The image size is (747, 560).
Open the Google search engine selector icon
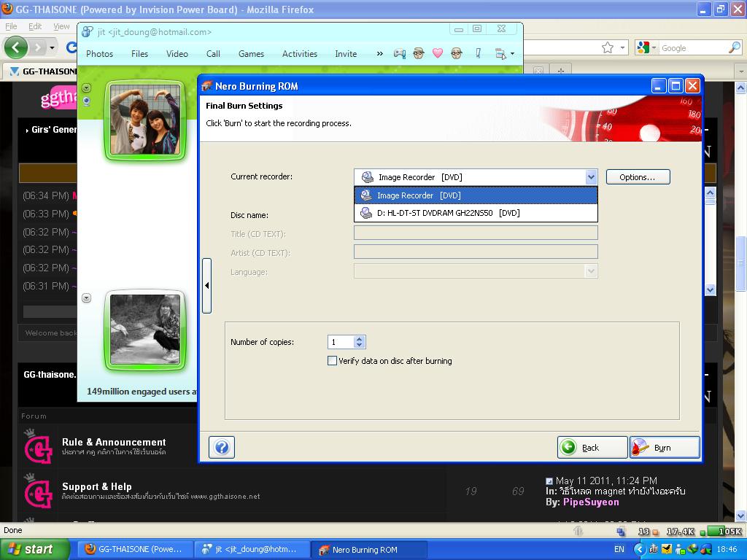tap(646, 47)
